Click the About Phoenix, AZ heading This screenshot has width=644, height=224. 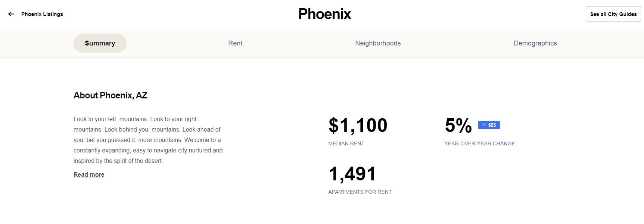pyautogui.click(x=110, y=95)
